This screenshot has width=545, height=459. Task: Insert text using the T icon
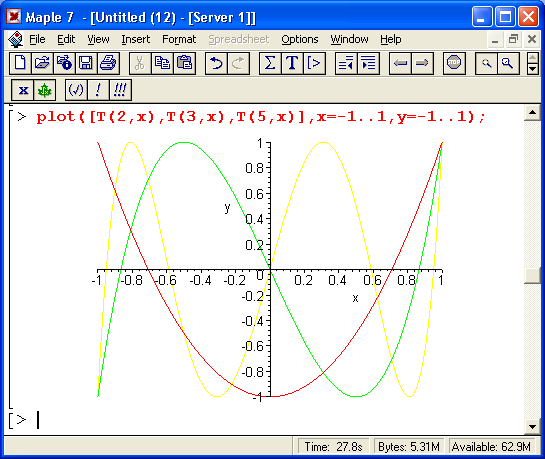pos(292,63)
